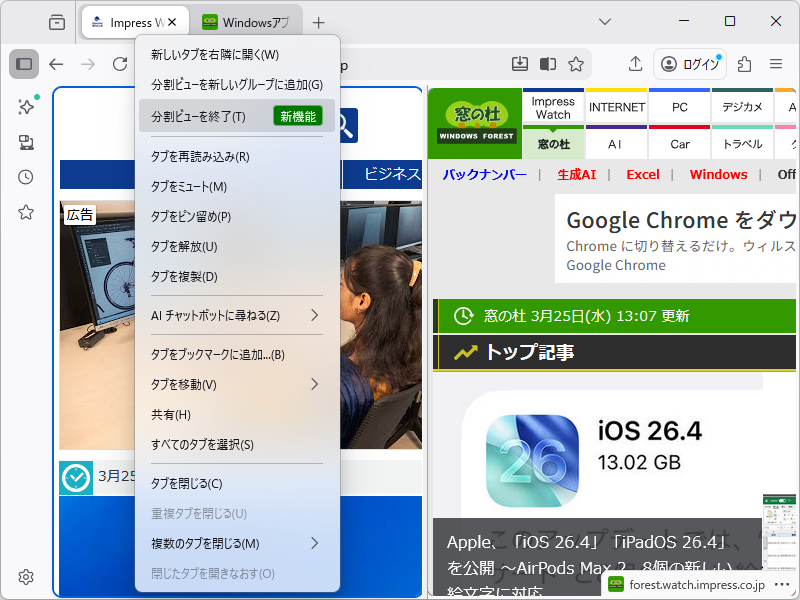The width and height of the screenshot is (800, 600).
Task: Open the history clock icon in the sidebar
Action: pyautogui.click(x=25, y=177)
